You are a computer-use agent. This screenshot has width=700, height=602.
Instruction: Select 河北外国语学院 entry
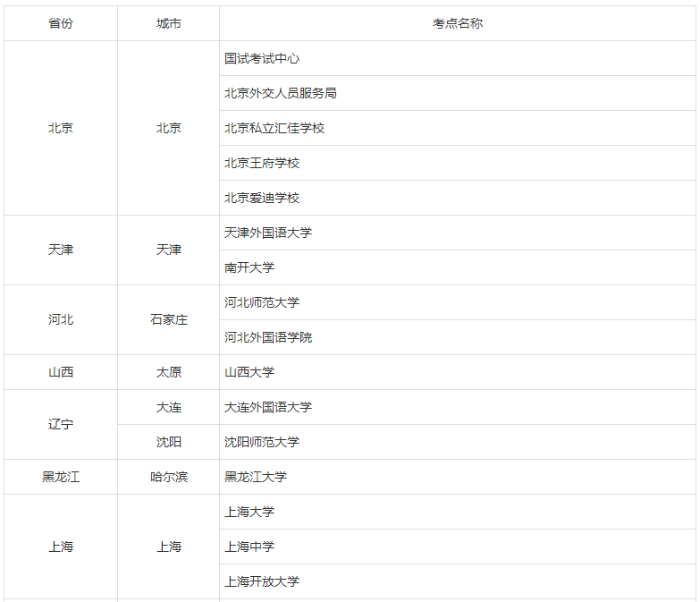458,337
